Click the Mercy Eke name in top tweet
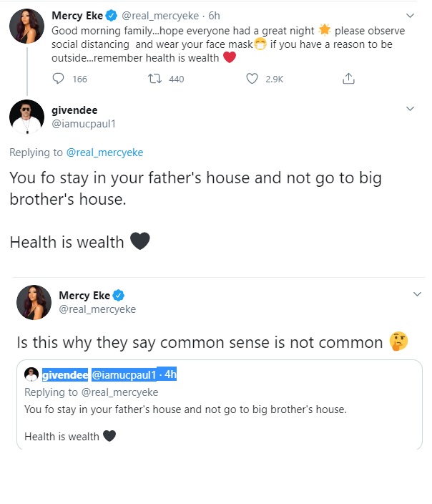 pyautogui.click(x=78, y=16)
